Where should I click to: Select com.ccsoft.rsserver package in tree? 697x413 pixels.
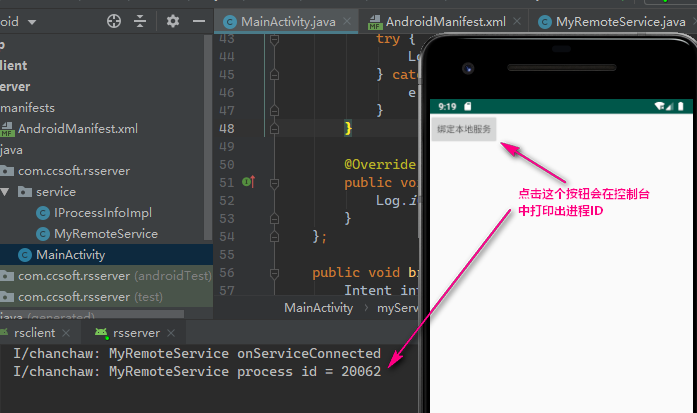74,171
